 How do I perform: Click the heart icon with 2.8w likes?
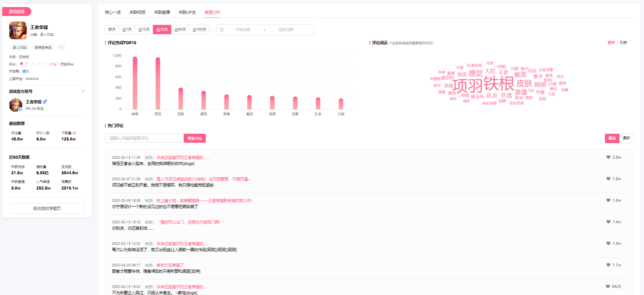tap(608, 157)
